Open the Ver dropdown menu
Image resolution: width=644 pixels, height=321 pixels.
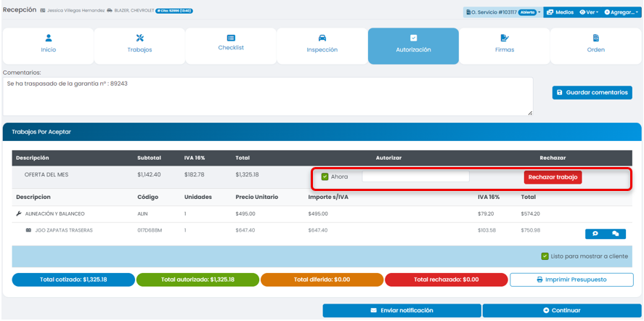click(592, 12)
